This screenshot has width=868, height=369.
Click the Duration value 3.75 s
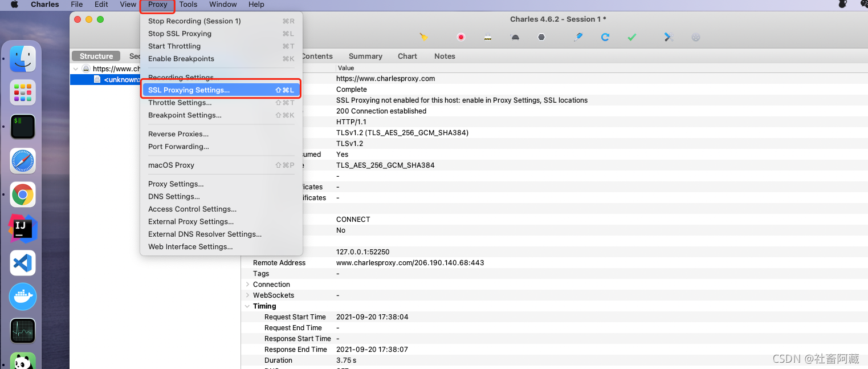coord(346,360)
